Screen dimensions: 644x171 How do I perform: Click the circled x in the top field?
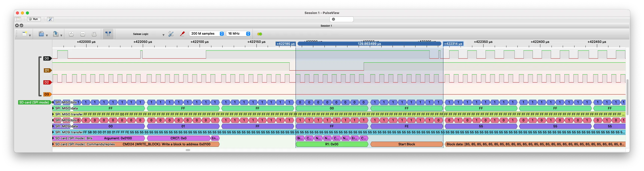pyautogui.click(x=333, y=19)
